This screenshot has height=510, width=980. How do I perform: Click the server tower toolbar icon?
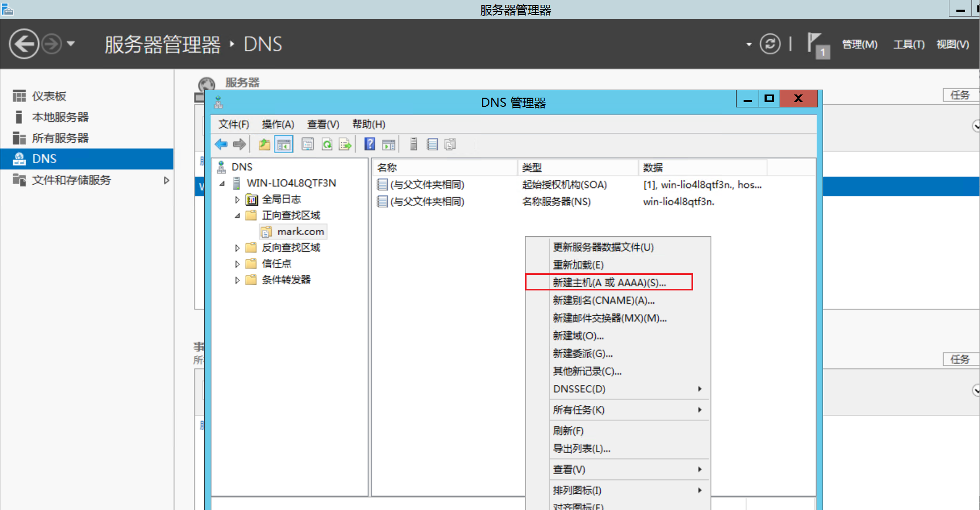pyautogui.click(x=413, y=144)
